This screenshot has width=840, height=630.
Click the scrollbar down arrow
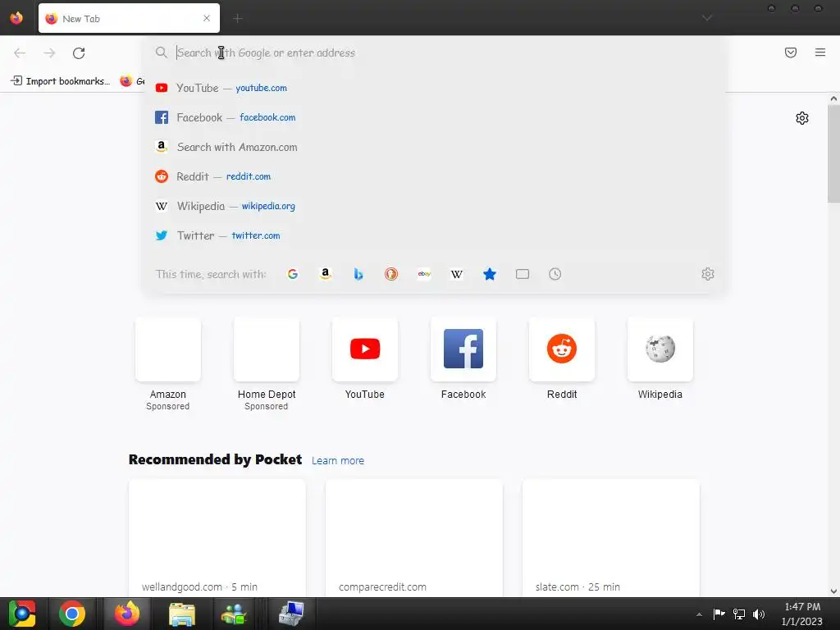(833, 591)
